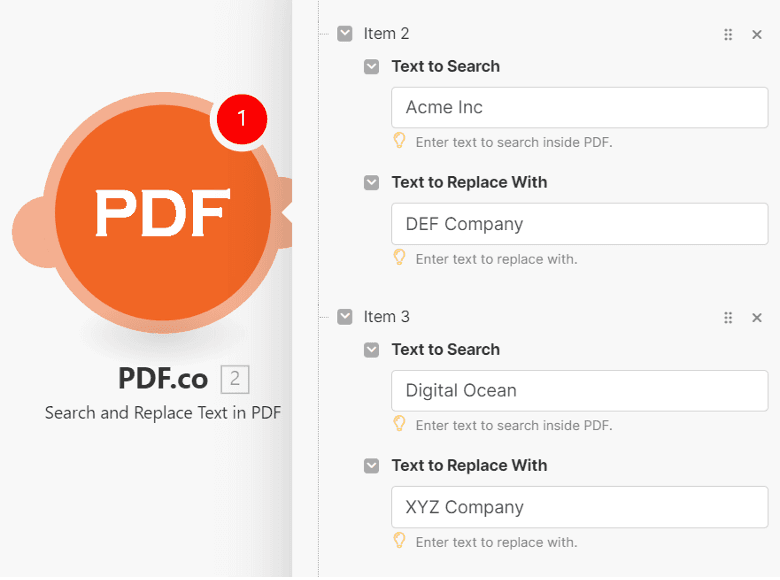Delete Item 3 using its X icon
The height and width of the screenshot is (580, 780).
tap(757, 318)
